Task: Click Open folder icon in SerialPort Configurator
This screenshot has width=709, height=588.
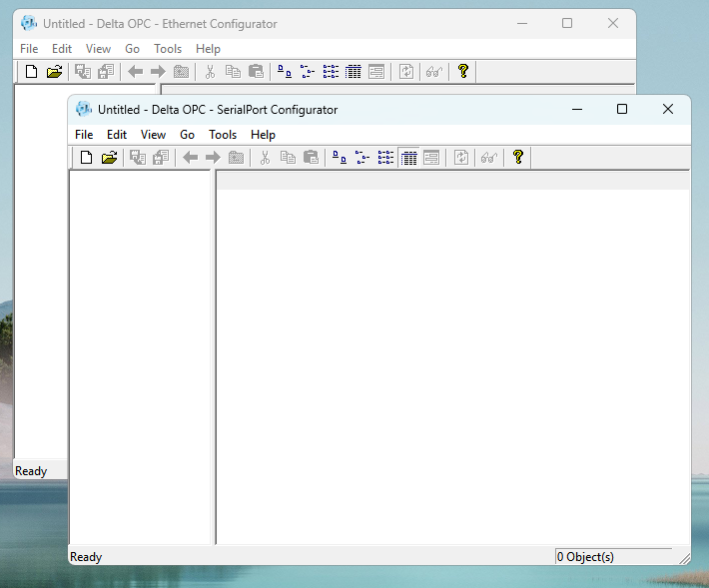Action: (109, 158)
